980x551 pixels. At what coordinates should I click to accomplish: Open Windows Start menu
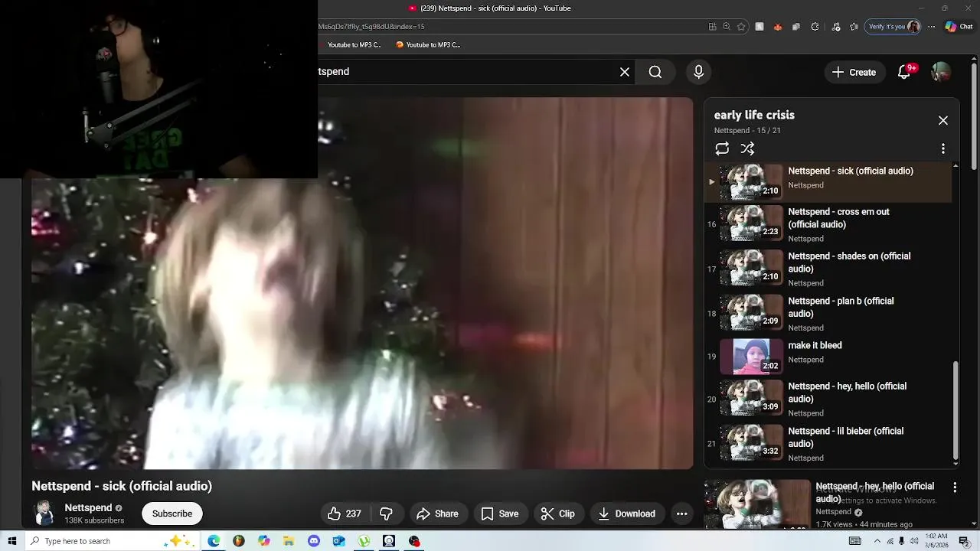click(11, 541)
